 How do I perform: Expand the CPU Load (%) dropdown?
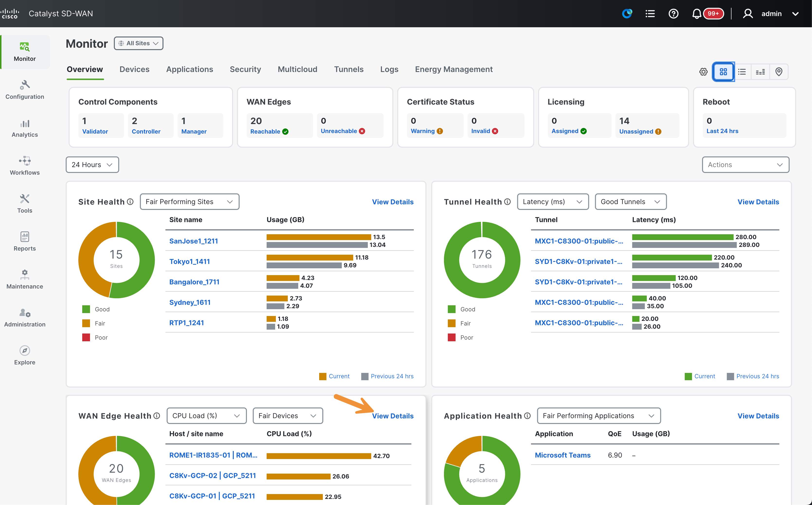point(207,416)
